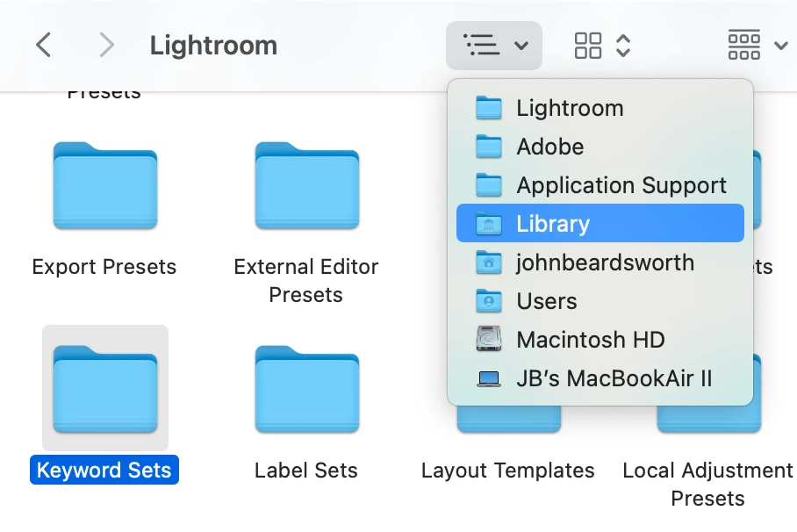The width and height of the screenshot is (797, 532).
Task: Click the Layout Templates name
Action: click(x=508, y=470)
